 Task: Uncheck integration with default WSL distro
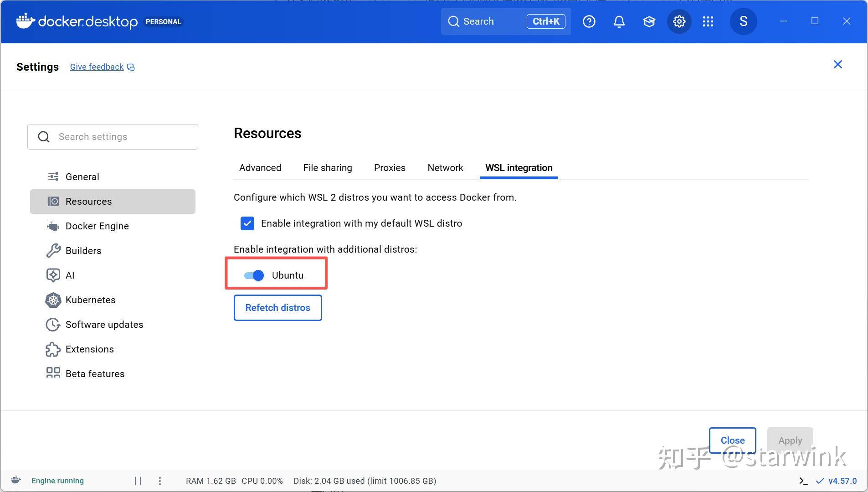click(x=247, y=223)
